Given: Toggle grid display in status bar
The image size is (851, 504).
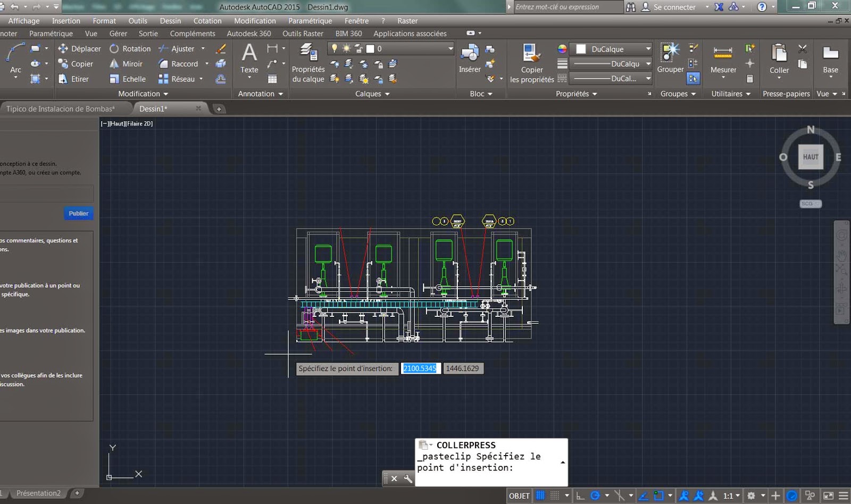Looking at the screenshot, I should [x=540, y=495].
